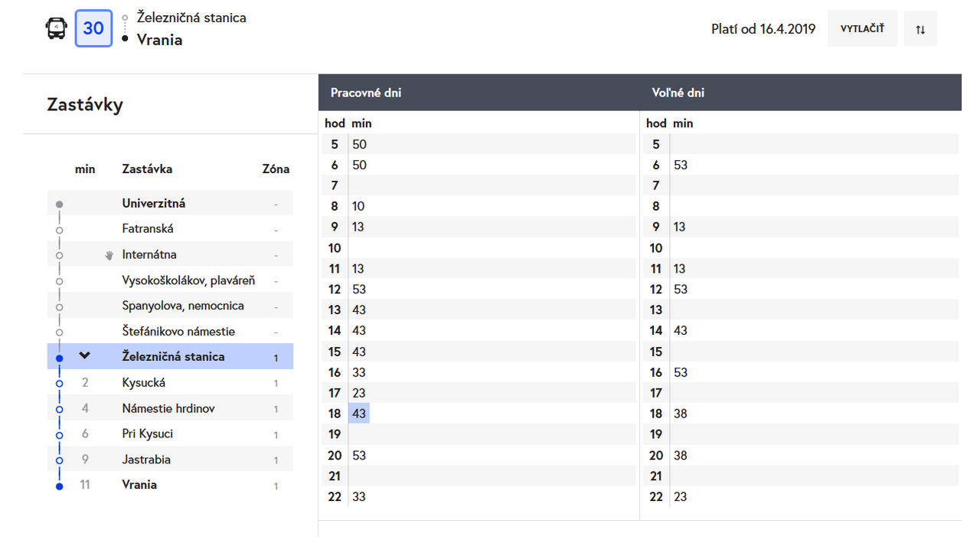Open the Vysokoškolákov, plaváreň stop

click(188, 280)
